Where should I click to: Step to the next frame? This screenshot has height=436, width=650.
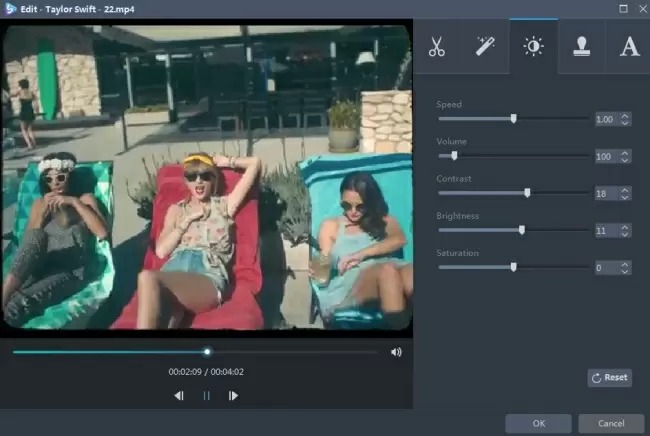(x=233, y=396)
